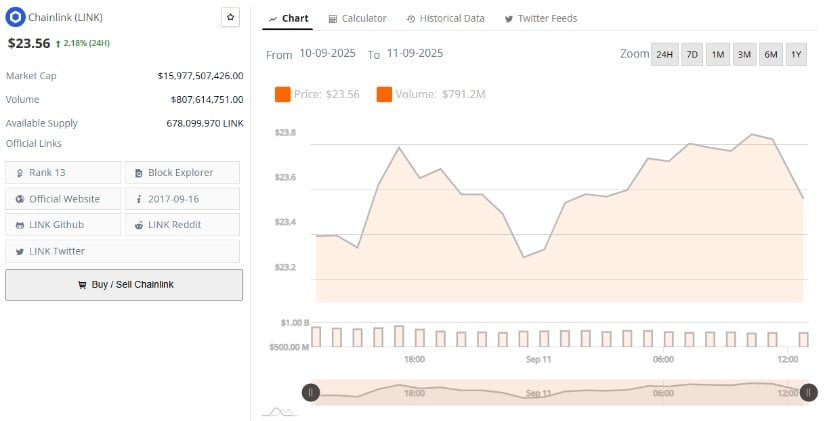Set chart zoom to 6M
The image size is (825, 421).
click(x=771, y=54)
